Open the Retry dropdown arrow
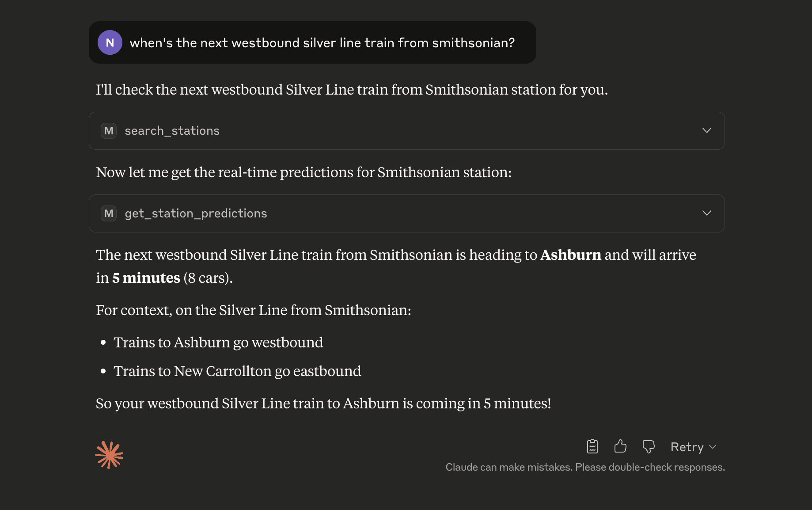The width and height of the screenshot is (812, 510). tap(713, 447)
